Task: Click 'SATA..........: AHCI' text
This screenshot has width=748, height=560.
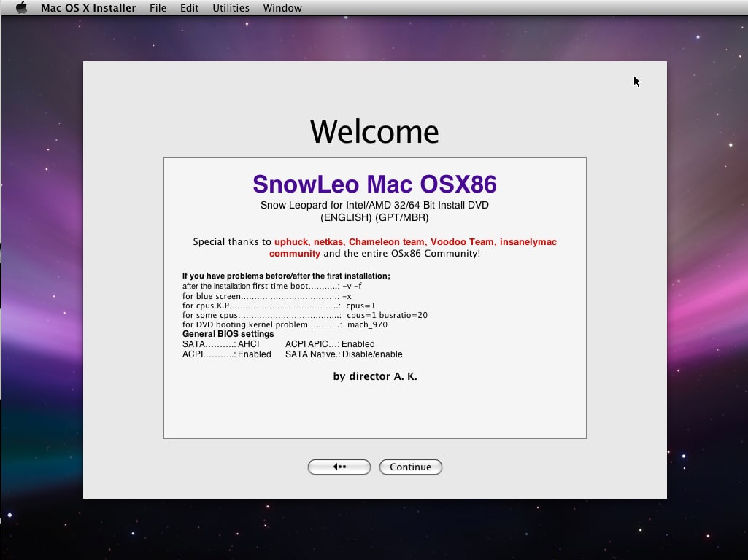Action: point(221,344)
